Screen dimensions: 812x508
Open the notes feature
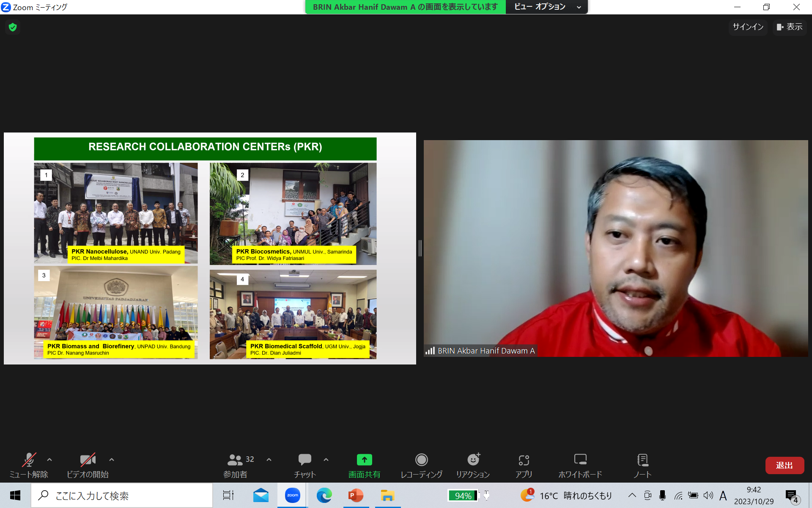coord(642,465)
